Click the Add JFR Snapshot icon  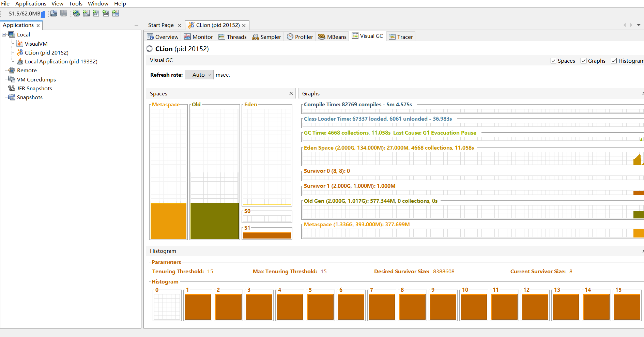[106, 13]
